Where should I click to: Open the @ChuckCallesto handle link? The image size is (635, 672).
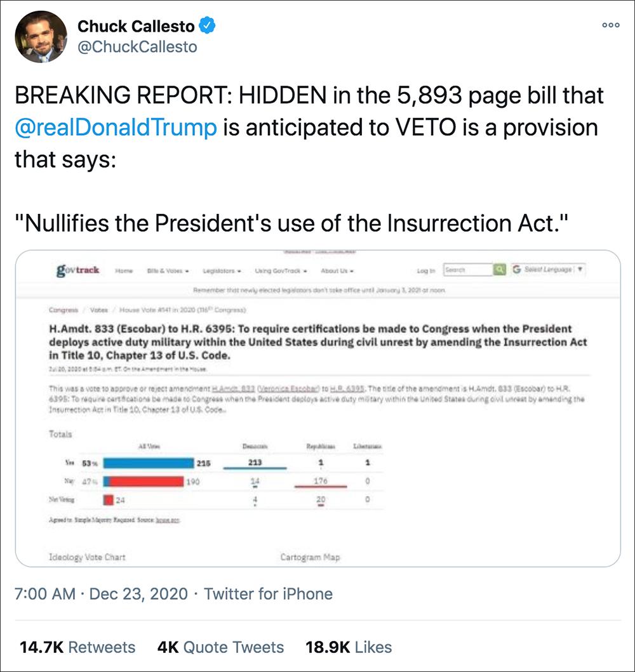[137, 47]
